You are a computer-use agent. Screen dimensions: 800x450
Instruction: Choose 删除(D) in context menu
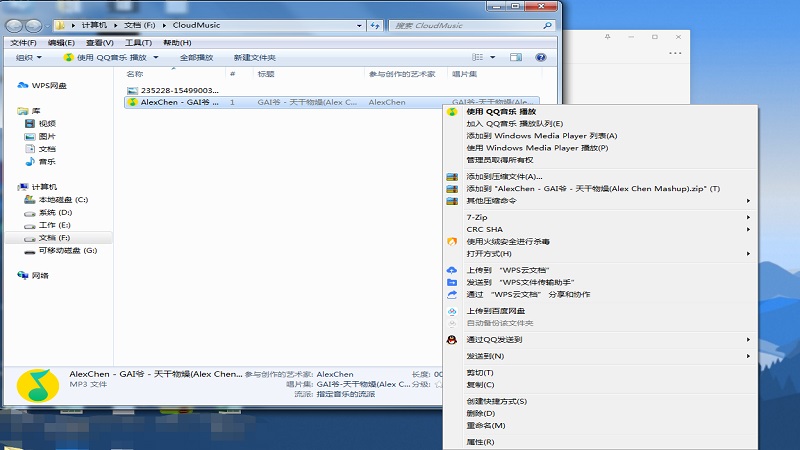pyautogui.click(x=600, y=414)
